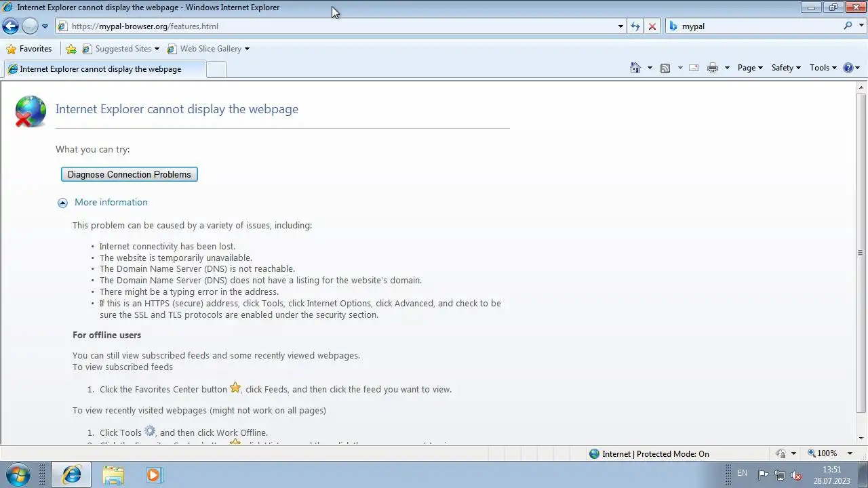Expand the Print options dropdown arrow
The image size is (868, 488).
coord(727,68)
